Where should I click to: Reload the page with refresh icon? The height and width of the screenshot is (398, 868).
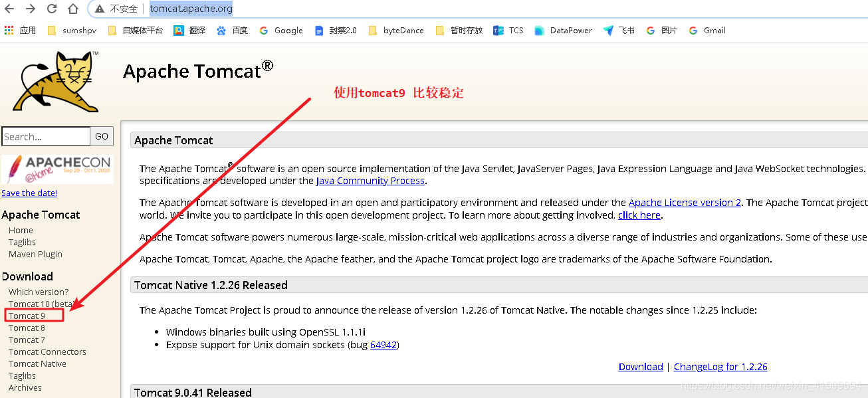pos(52,9)
